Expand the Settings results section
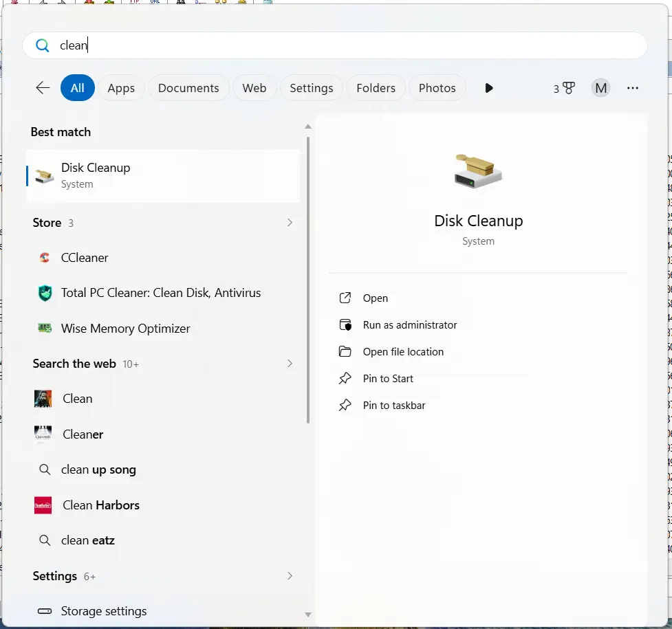This screenshot has height=629, width=672. [290, 575]
